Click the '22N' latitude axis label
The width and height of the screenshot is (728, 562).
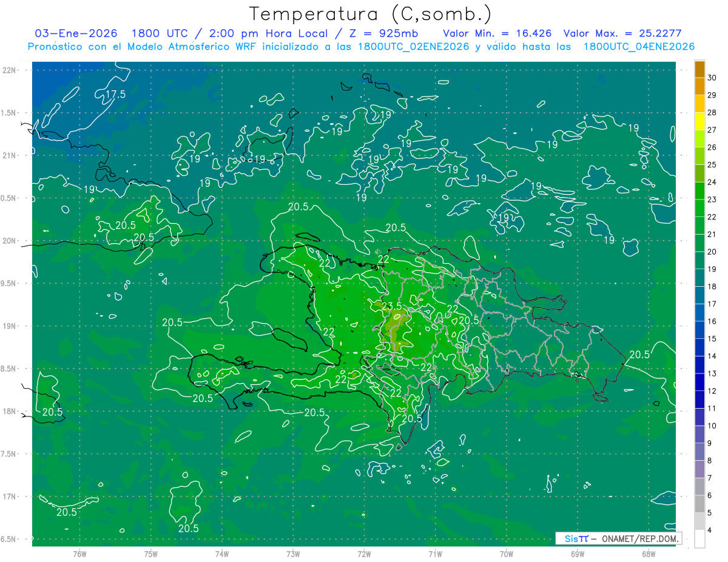click(10, 70)
